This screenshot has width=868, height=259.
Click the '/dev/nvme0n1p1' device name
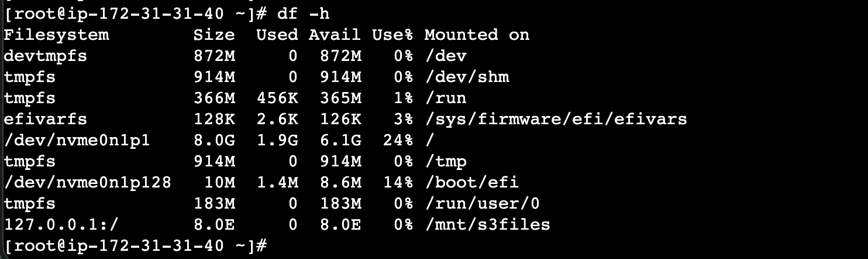(x=77, y=141)
